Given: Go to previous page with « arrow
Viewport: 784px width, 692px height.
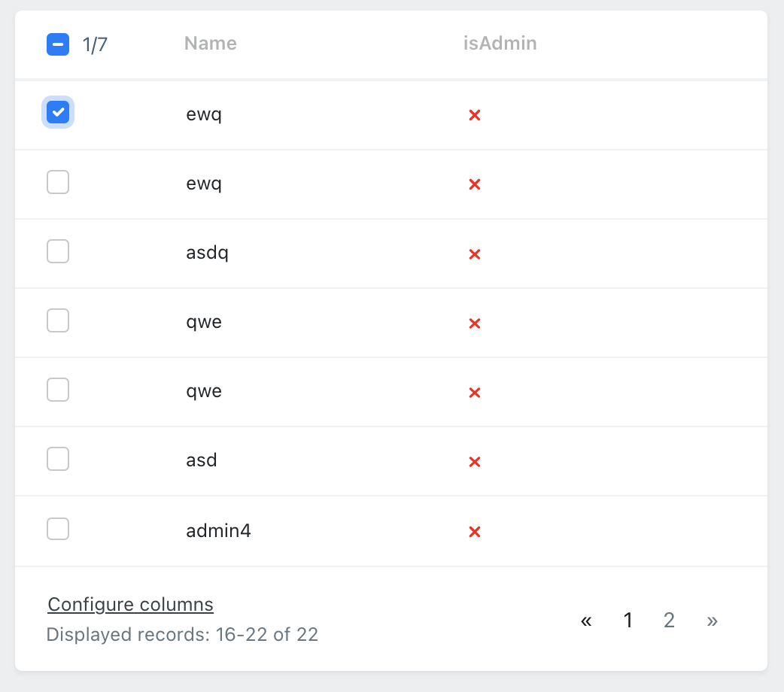Looking at the screenshot, I should point(586,621).
